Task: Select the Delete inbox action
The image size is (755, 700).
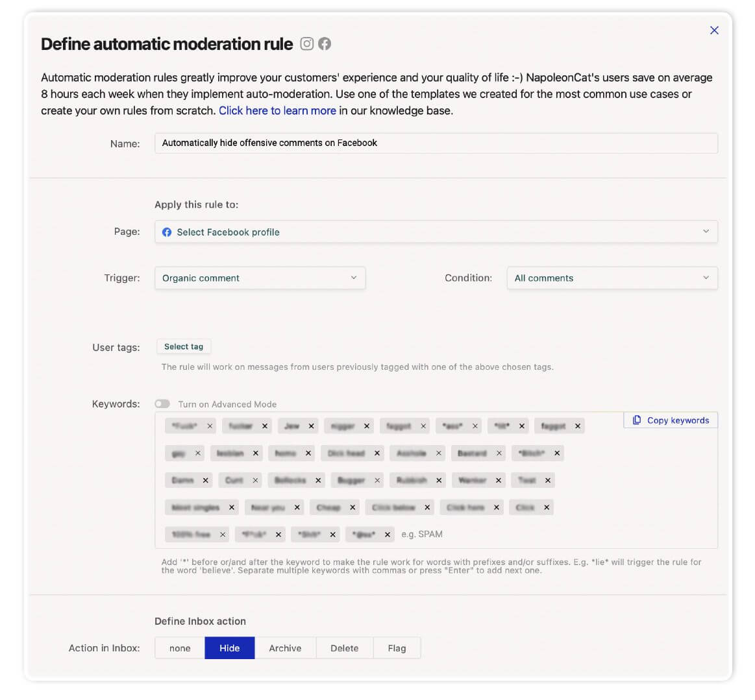Action: (x=344, y=648)
